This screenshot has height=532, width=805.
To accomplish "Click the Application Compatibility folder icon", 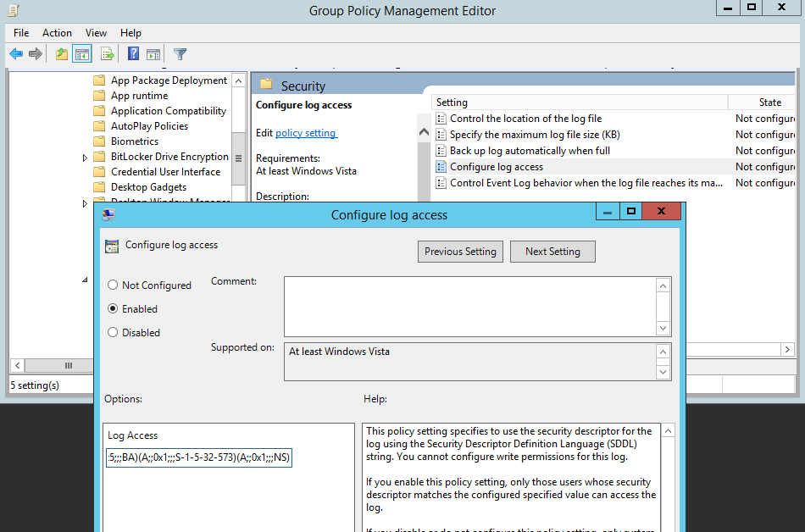I will (99, 111).
